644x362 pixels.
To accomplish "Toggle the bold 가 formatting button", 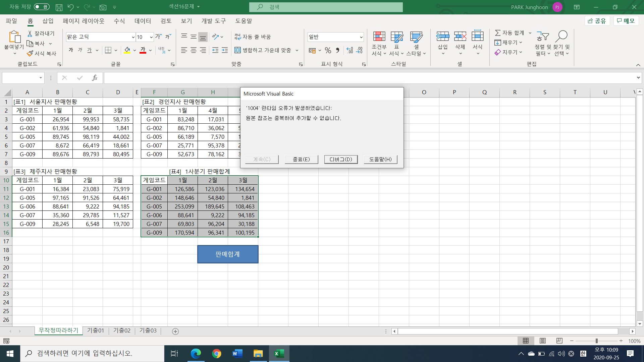I will tap(71, 50).
